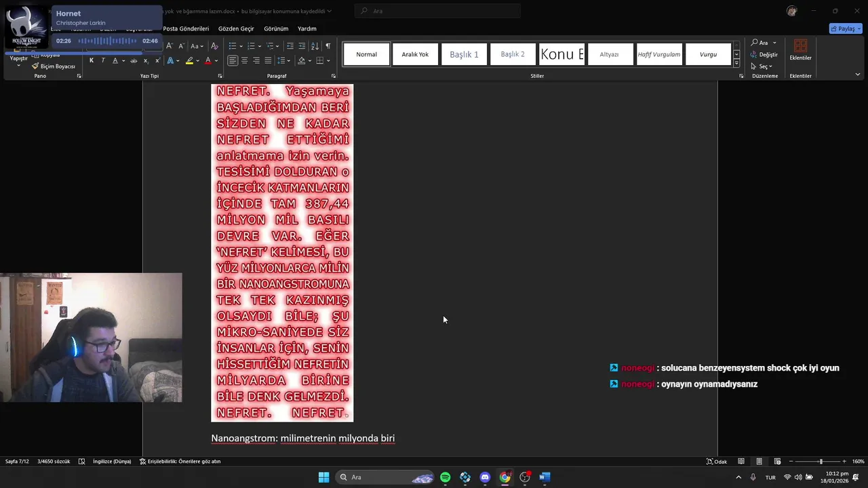Apply strikethrough formatting

pos(134,60)
